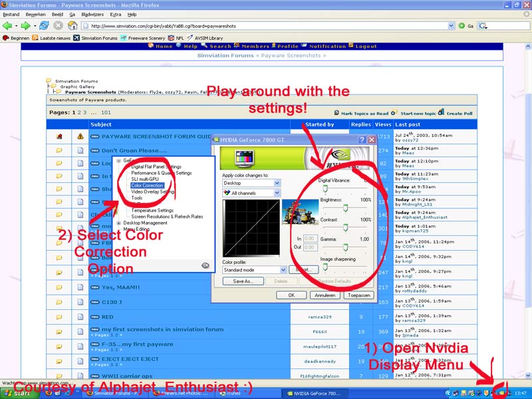This screenshot has height=399, width=532.
Task: Reload the page with the refresh icon
Action: pyautogui.click(x=44, y=26)
